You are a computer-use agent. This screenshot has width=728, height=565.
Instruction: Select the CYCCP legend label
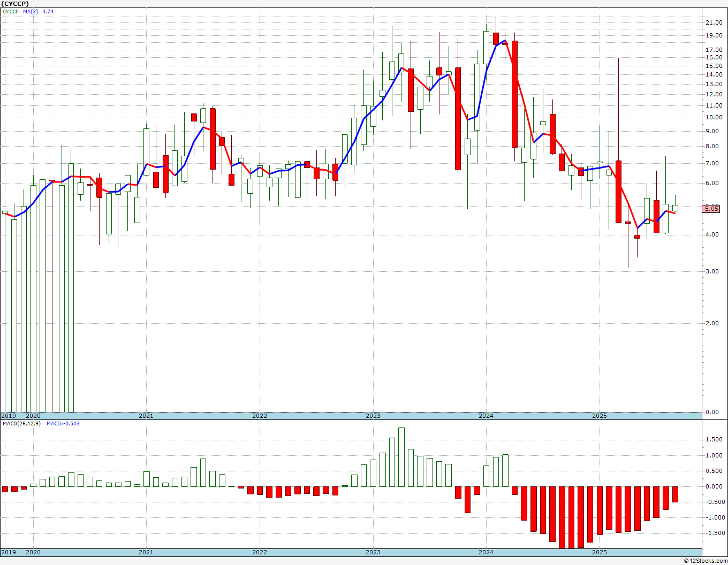10,11
